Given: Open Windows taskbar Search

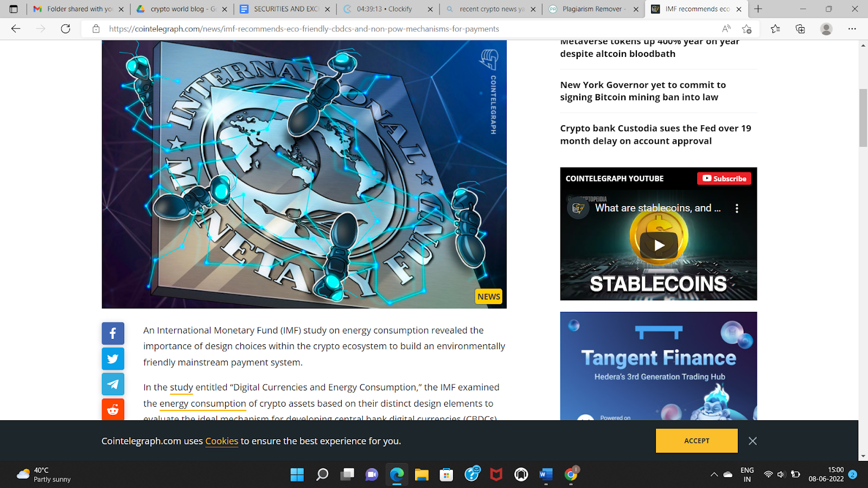Looking at the screenshot, I should [322, 475].
